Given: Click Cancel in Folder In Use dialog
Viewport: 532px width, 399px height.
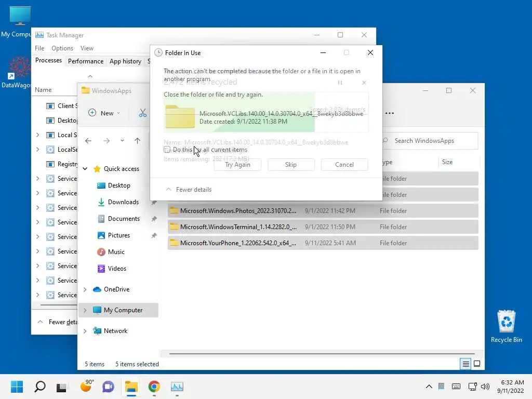Looking at the screenshot, I should click(344, 165).
